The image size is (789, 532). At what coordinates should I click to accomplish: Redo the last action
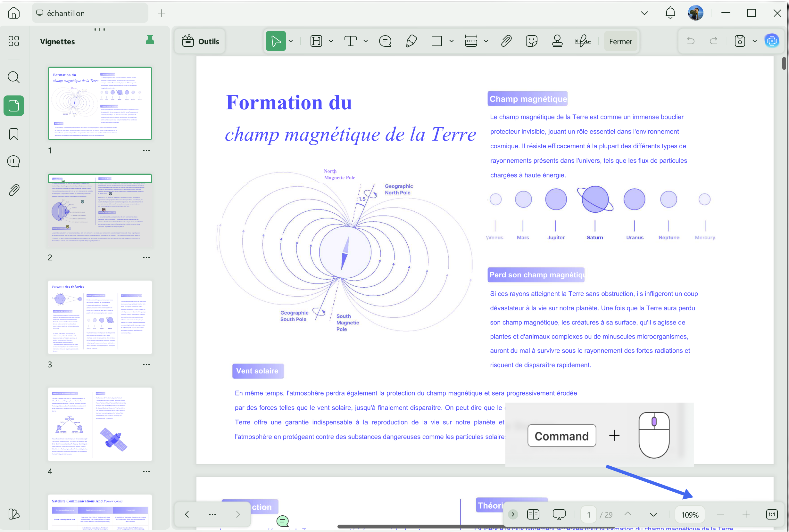pyautogui.click(x=713, y=41)
